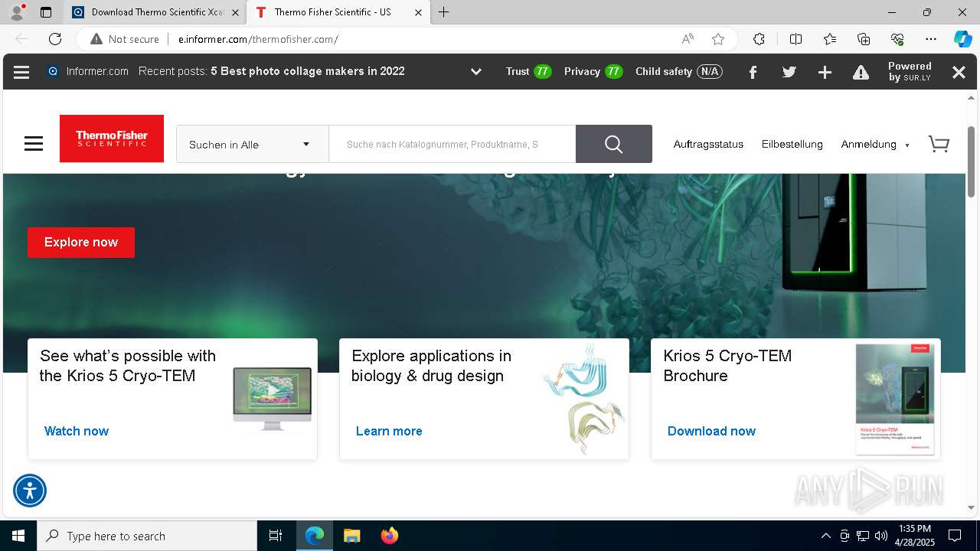
Task: Expand the Anmeldung menu
Action: click(x=875, y=144)
